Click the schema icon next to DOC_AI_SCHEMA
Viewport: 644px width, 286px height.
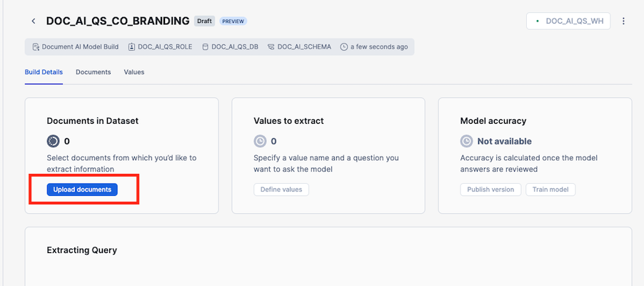tap(271, 47)
